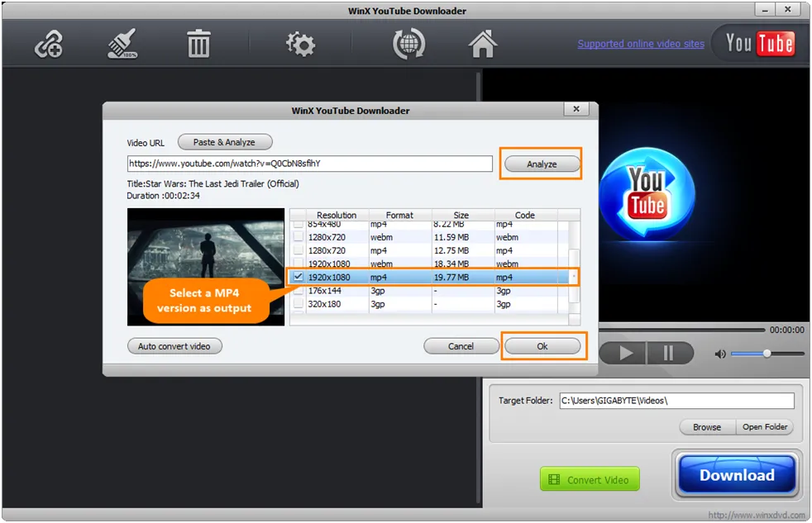812x523 pixels.
Task: Adjust the volume slider
Action: pos(767,354)
